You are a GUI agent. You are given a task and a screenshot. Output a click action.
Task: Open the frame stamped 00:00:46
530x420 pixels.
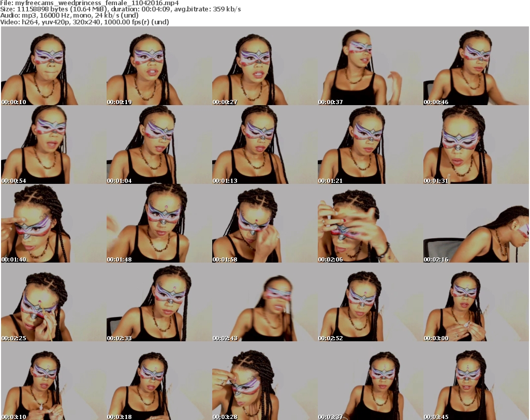(476, 66)
